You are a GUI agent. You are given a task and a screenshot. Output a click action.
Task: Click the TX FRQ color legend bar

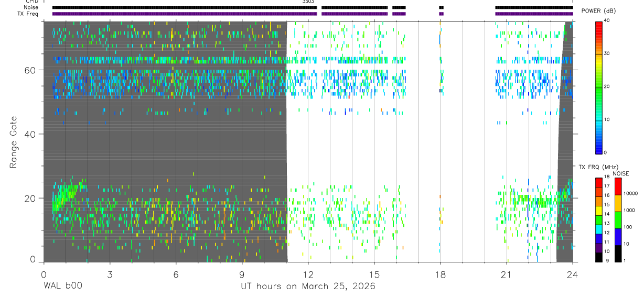point(598,220)
